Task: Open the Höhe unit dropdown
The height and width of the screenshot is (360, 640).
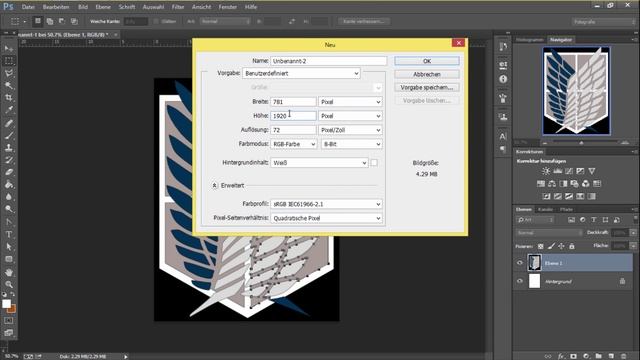Action: click(350, 116)
